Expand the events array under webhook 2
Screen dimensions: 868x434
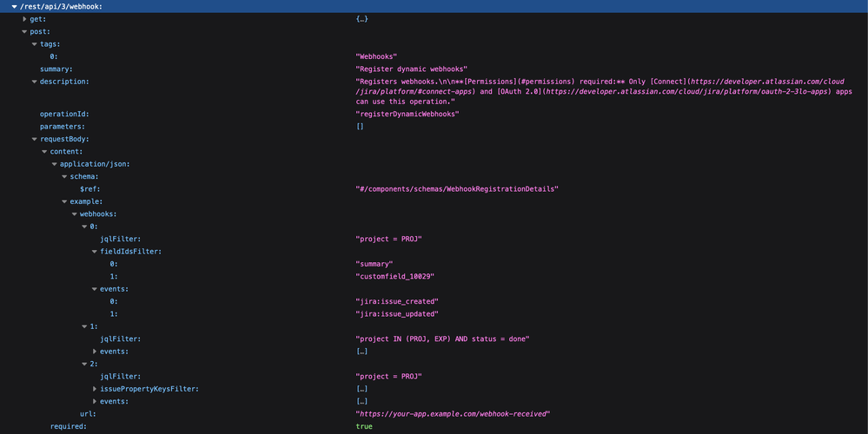pos(95,401)
